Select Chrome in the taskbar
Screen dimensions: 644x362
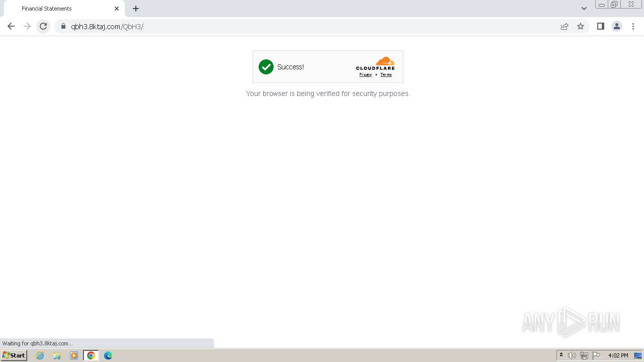click(91, 355)
